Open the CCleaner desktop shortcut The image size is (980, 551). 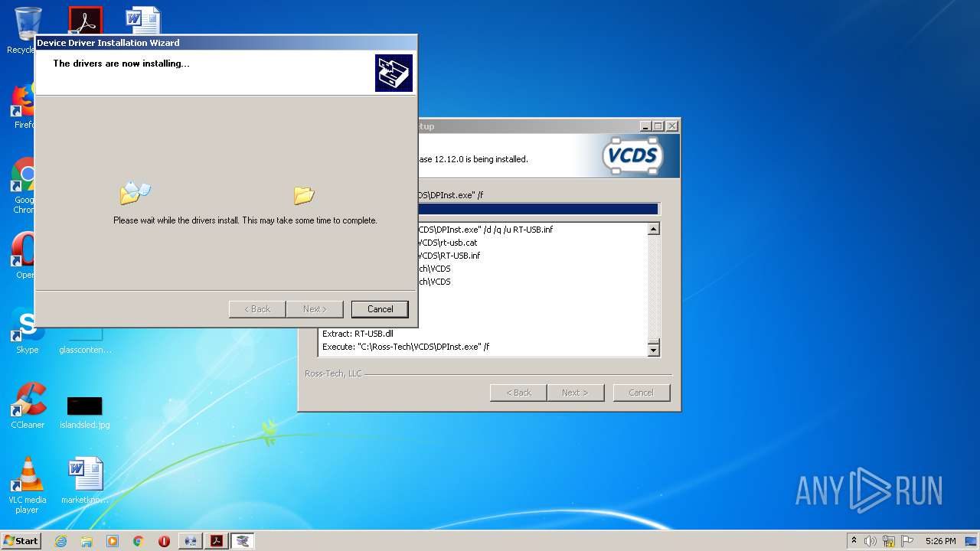click(x=28, y=406)
